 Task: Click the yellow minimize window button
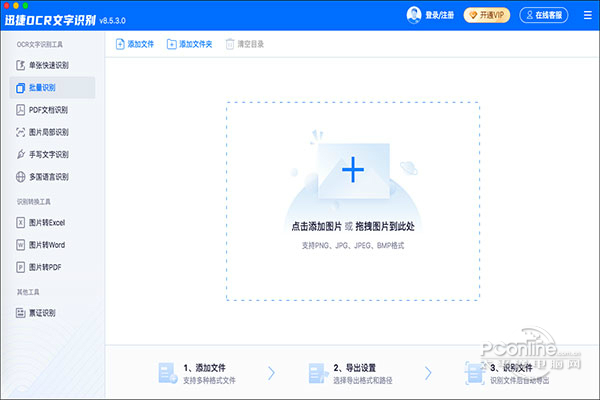pyautogui.click(x=16, y=5)
